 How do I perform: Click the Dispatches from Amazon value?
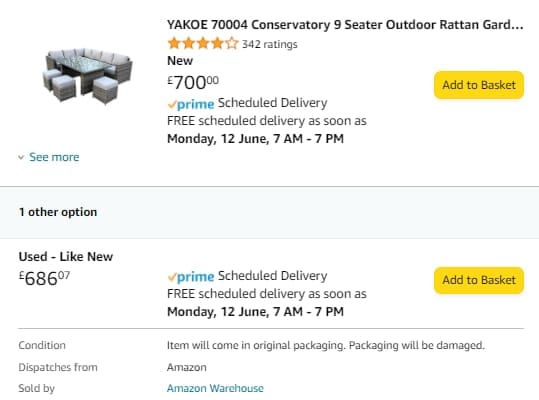(187, 367)
